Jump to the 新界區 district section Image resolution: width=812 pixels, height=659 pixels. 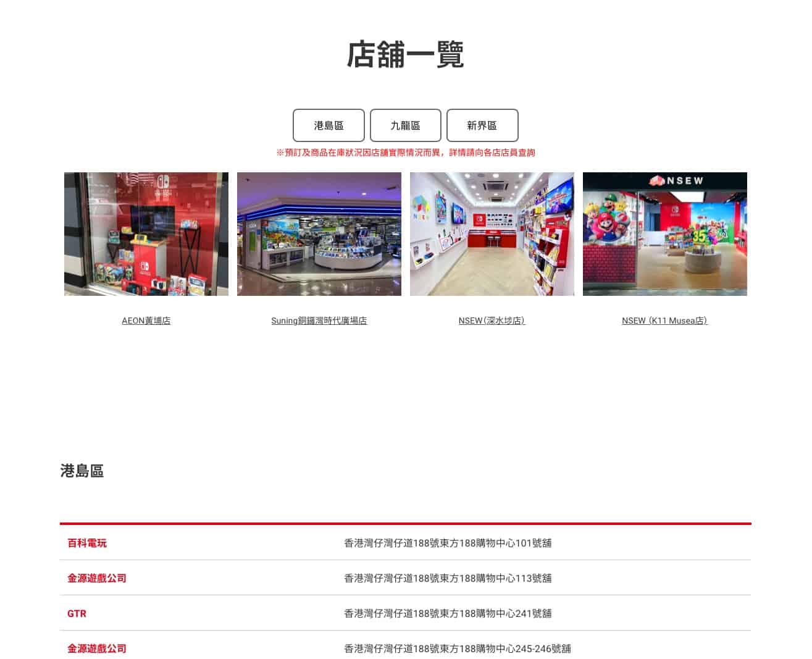(482, 125)
